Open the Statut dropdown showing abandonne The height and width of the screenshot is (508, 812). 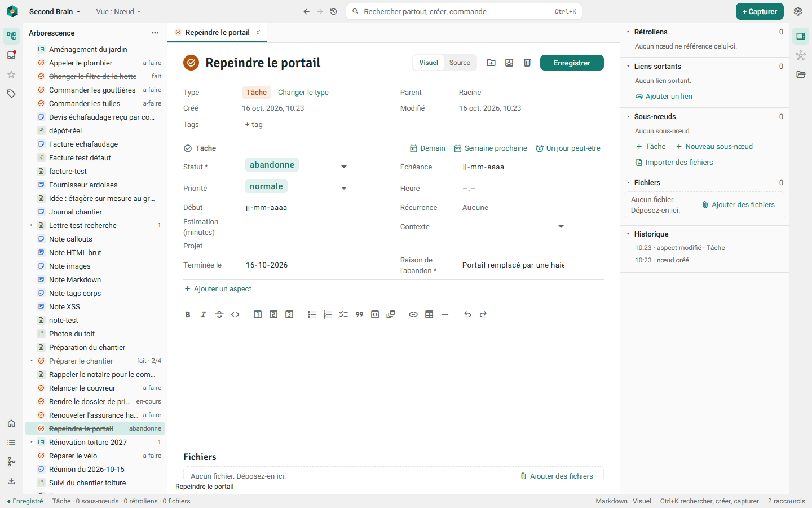click(x=297, y=165)
